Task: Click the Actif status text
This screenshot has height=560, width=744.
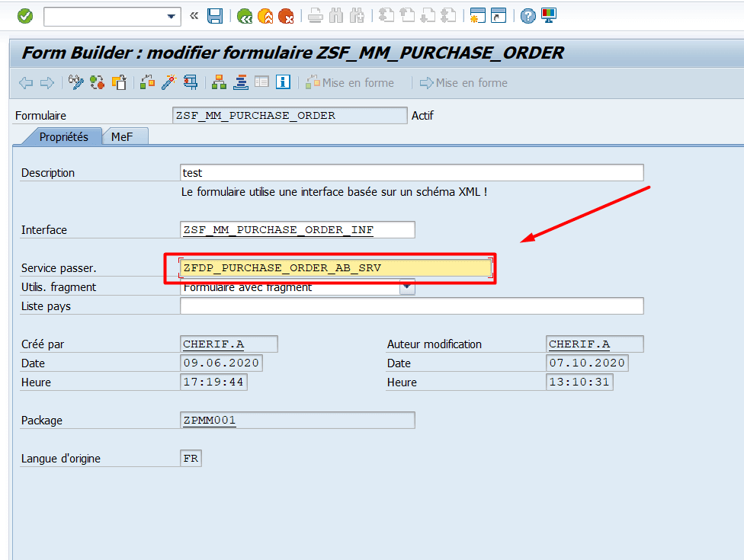Action: [423, 116]
